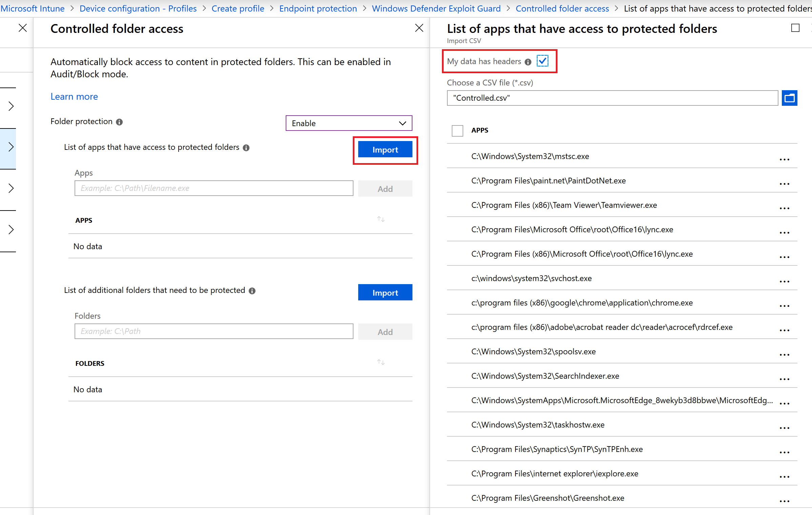The image size is (812, 515).
Task: Select the iexplore.exe path entry
Action: click(555, 474)
